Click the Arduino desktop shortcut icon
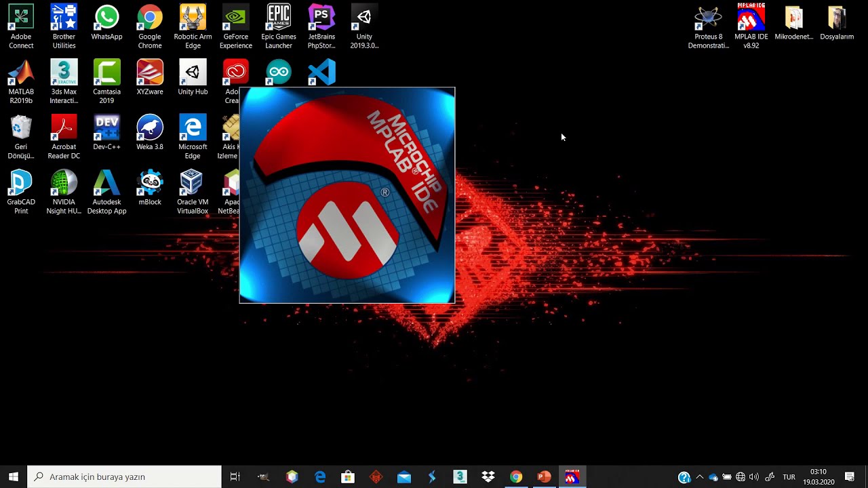The image size is (868, 488). (279, 72)
